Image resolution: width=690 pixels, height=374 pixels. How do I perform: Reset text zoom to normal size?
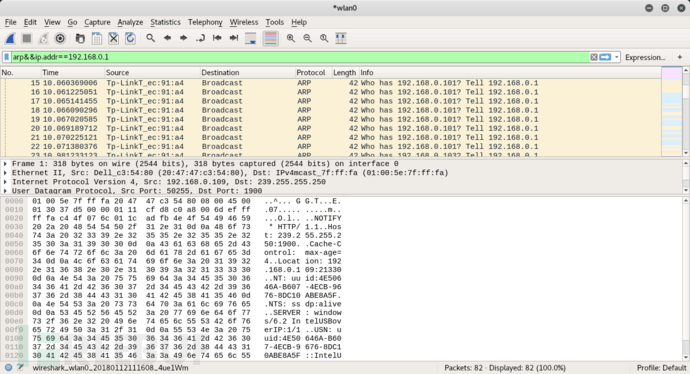(x=324, y=38)
